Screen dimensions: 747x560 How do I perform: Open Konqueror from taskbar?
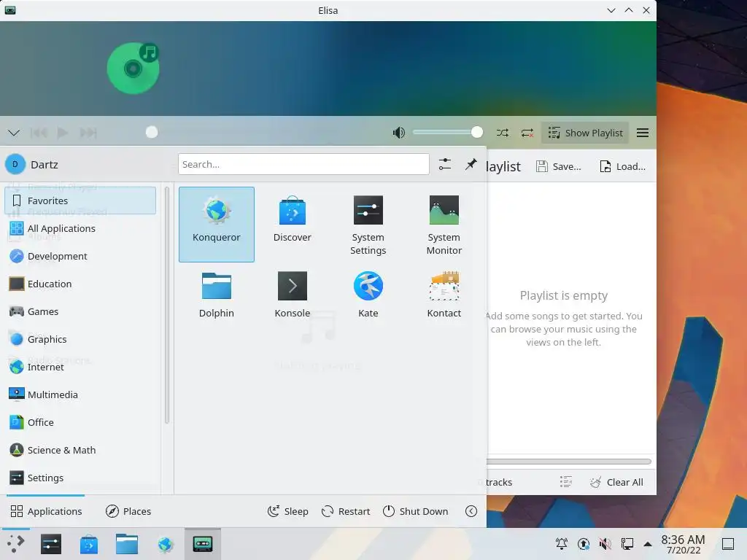[165, 544]
